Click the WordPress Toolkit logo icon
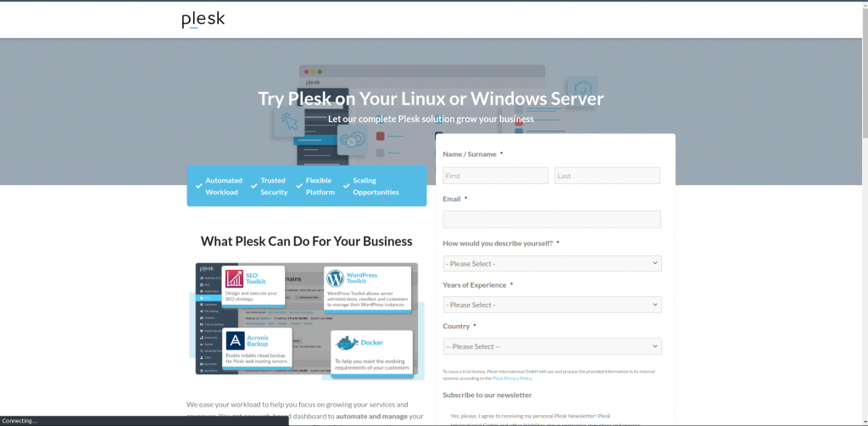The height and width of the screenshot is (426, 868). 335,278
